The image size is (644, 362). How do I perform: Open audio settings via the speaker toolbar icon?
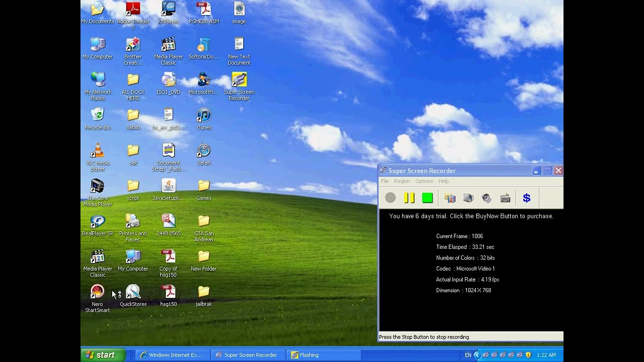[x=487, y=198]
